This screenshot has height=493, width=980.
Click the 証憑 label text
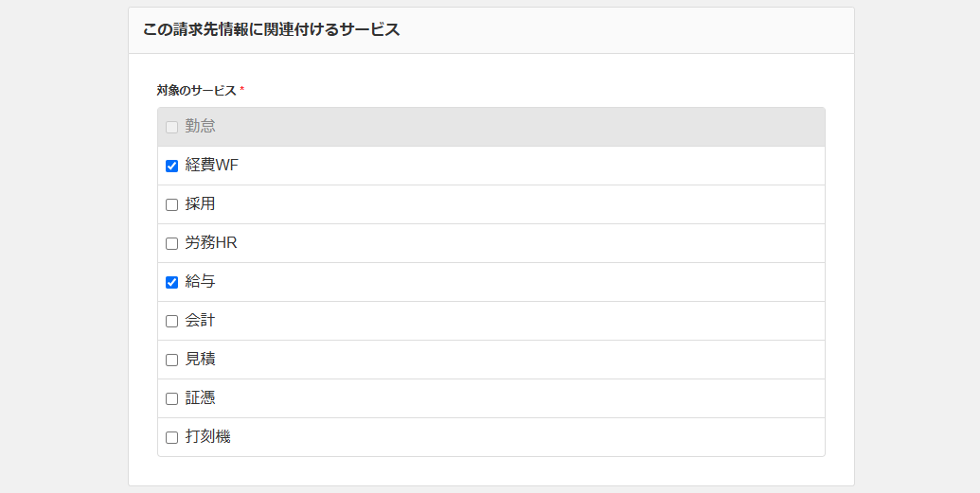click(201, 398)
